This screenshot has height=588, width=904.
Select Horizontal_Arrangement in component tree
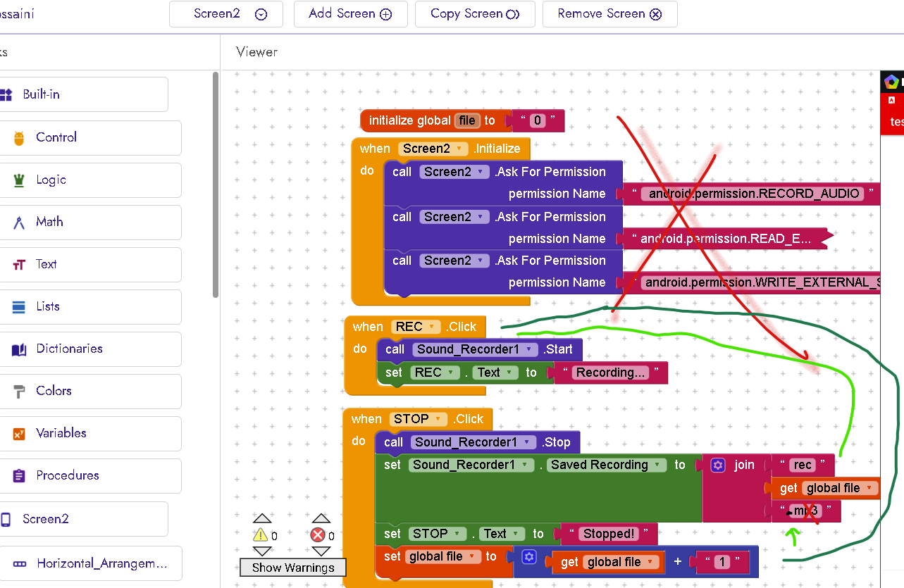click(101, 563)
